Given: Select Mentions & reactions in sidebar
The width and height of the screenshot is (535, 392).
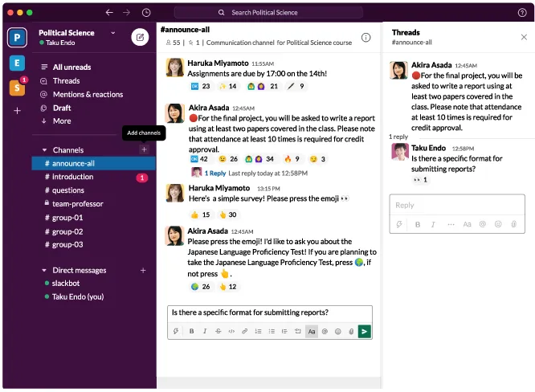Looking at the screenshot, I should coord(88,94).
